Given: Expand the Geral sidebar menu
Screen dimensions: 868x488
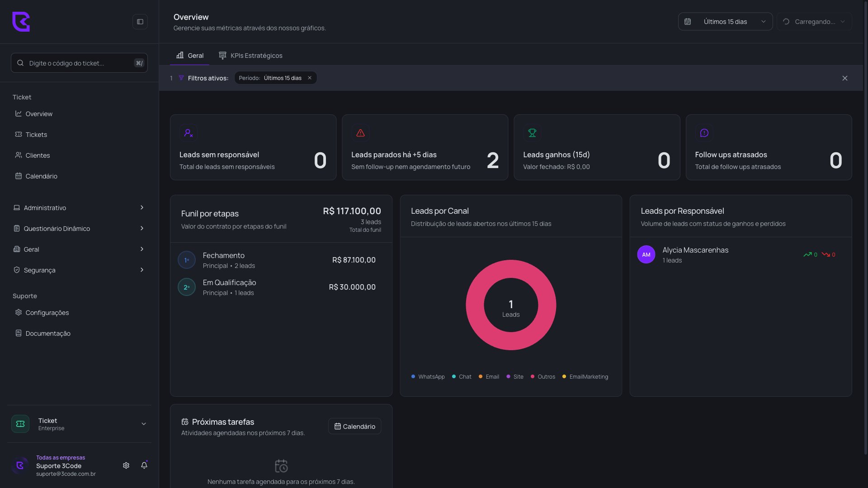Looking at the screenshot, I should (79, 249).
